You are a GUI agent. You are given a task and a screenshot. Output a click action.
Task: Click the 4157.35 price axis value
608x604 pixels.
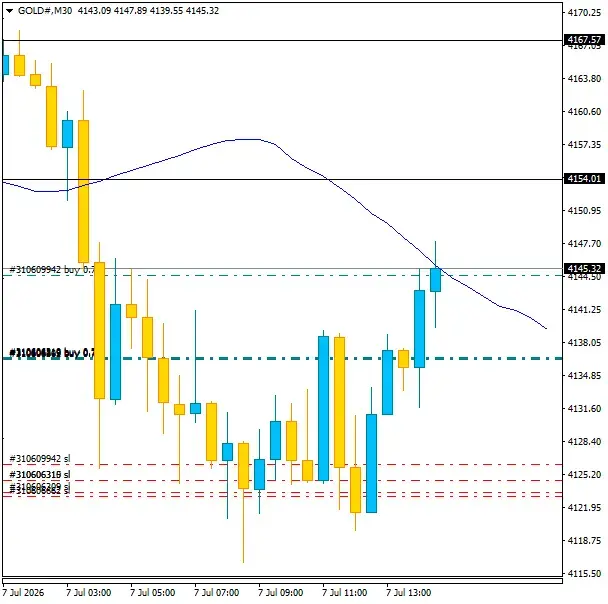click(584, 145)
